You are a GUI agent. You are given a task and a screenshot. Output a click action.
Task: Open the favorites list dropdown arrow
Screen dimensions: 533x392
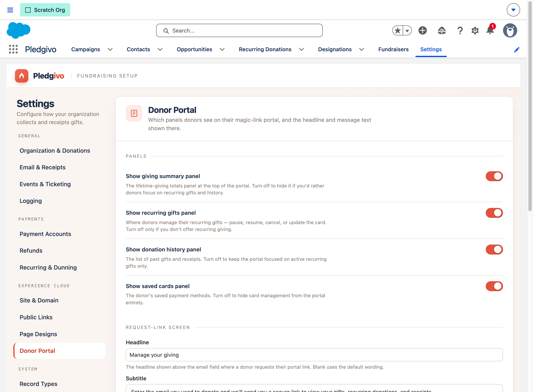(x=407, y=30)
